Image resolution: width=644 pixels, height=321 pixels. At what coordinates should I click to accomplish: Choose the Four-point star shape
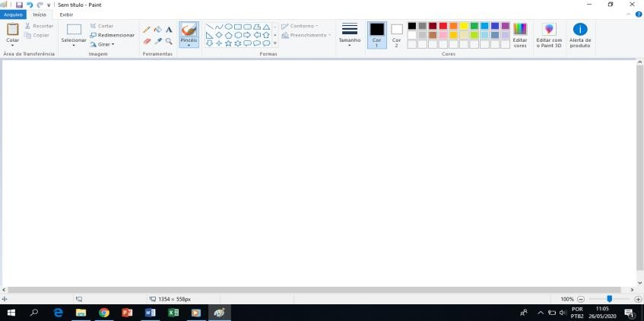pyautogui.click(x=219, y=43)
